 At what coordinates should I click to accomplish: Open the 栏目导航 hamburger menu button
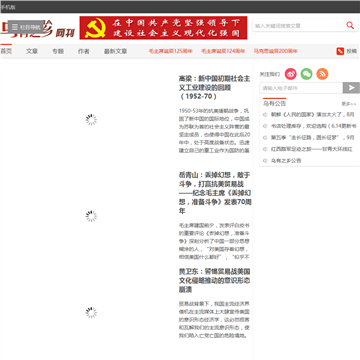tap(26, 27)
